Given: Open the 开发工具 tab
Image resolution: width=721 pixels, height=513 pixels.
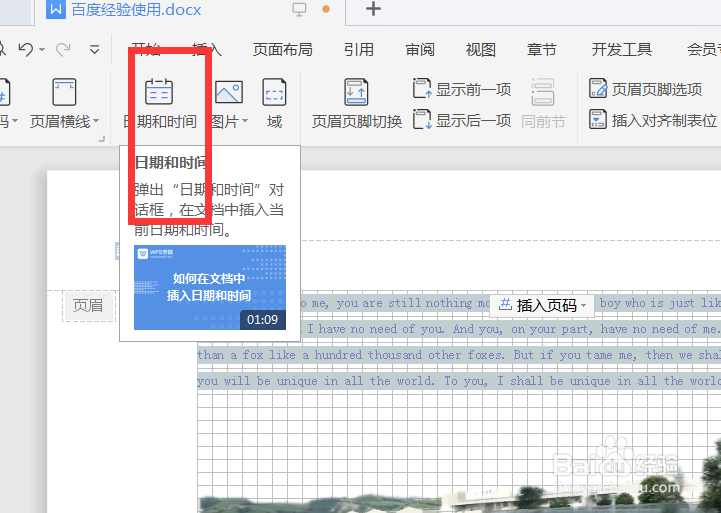Looking at the screenshot, I should 622,49.
